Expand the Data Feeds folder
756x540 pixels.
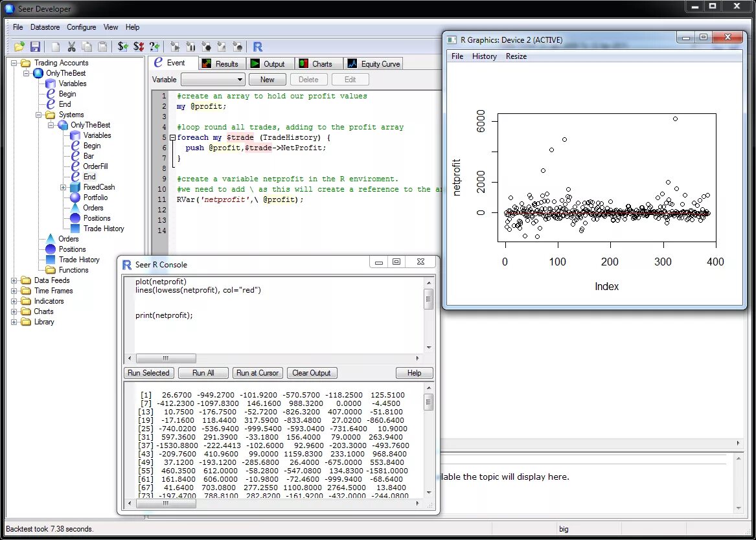14,280
